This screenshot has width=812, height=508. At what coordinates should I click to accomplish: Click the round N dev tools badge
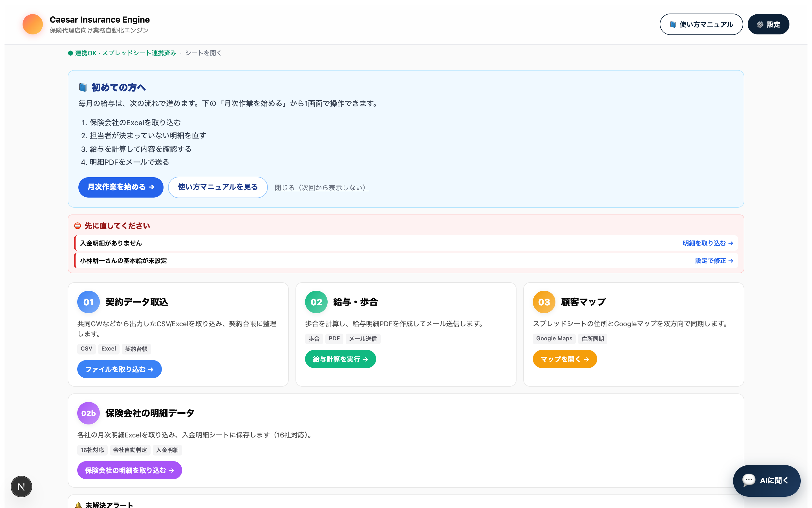[x=21, y=487]
